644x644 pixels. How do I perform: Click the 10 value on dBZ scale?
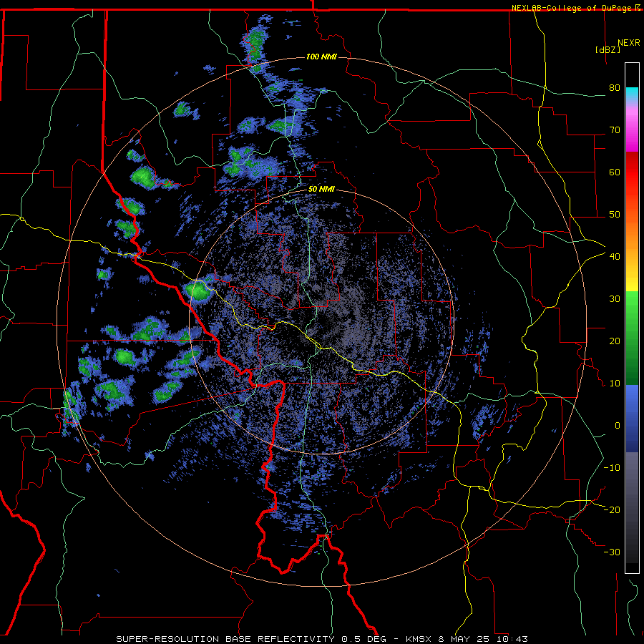(x=615, y=384)
